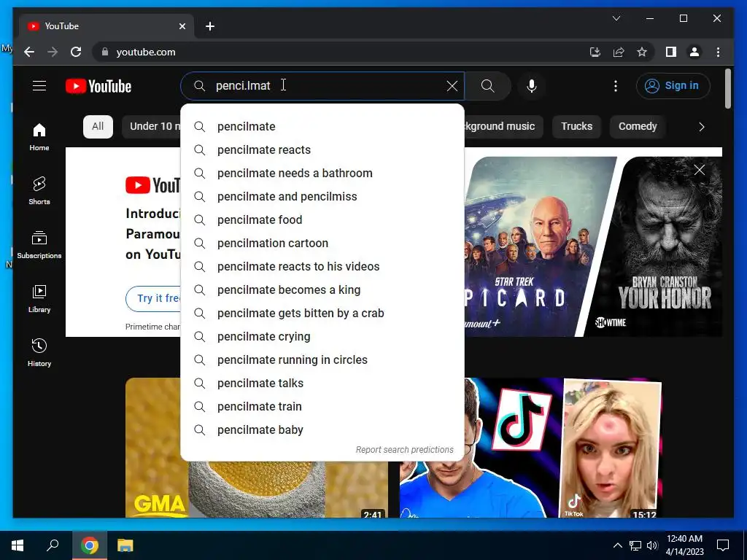This screenshot has height=560, width=747.
Task: Choose suggestion 'pencilmate crying'
Action: [x=322, y=336]
